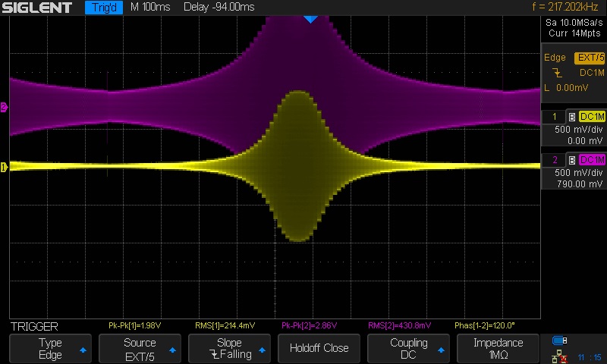Click the bandwidth limit B icon for channel 1
Image resolution: width=607 pixels, height=364 pixels.
click(571, 116)
